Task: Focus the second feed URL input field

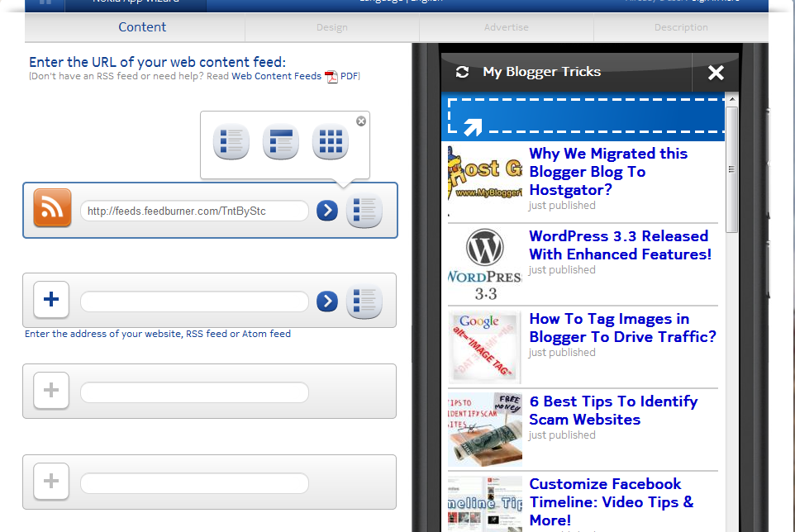Action: [195, 302]
